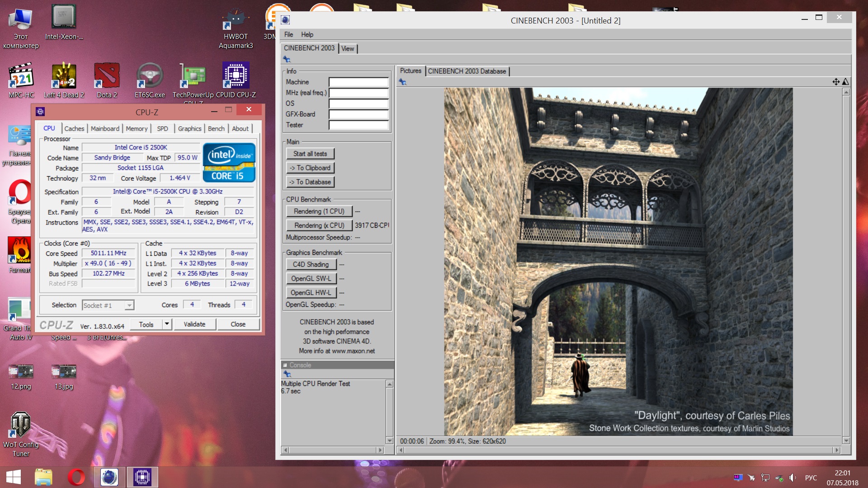Click Start all tests button
The width and height of the screenshot is (868, 488).
(310, 154)
